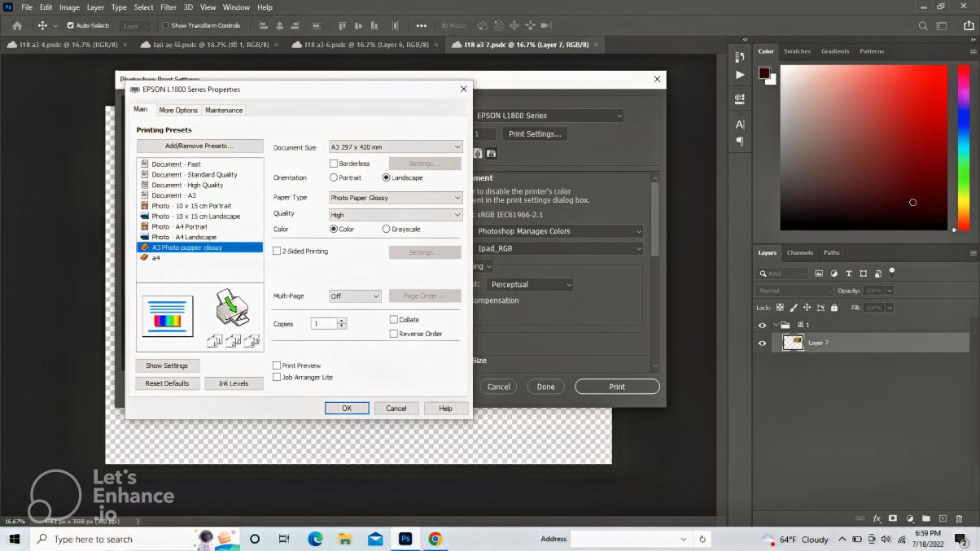This screenshot has height=551, width=980.
Task: Click the new adjustment layer icon
Action: (910, 518)
